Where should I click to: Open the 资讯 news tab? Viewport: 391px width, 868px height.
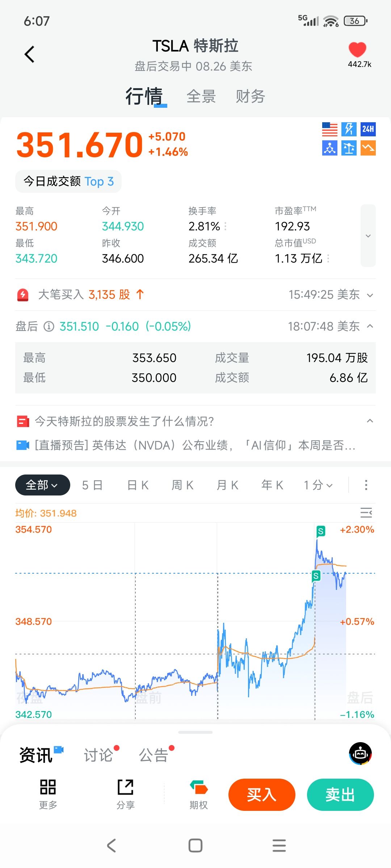pyautogui.click(x=36, y=755)
